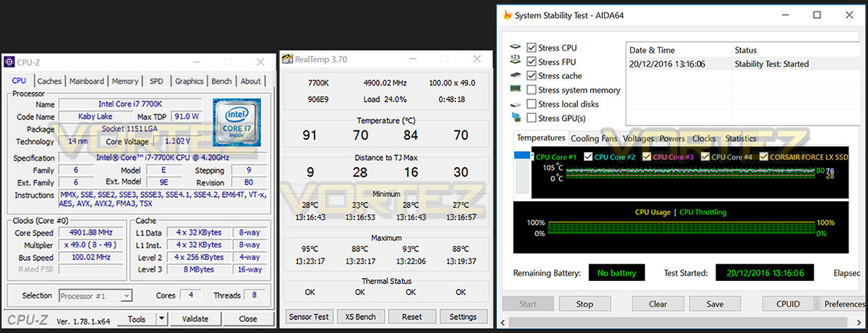Click the Tools button in CPU-Z
868x333 pixels.
[x=137, y=319]
